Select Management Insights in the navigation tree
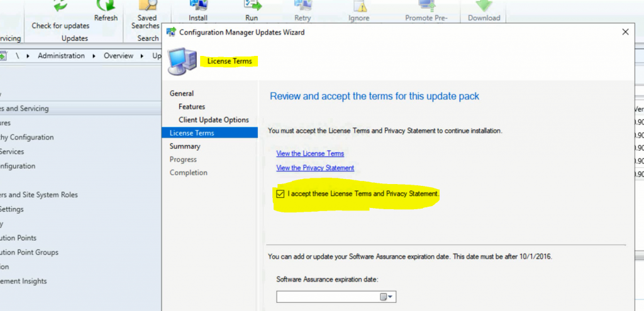The width and height of the screenshot is (644, 311). coord(23,281)
